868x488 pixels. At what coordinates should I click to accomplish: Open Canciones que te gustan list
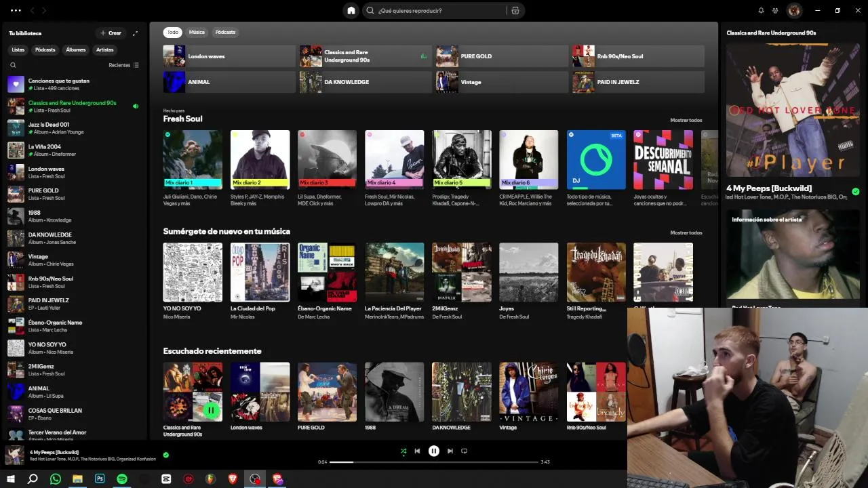[x=74, y=85]
